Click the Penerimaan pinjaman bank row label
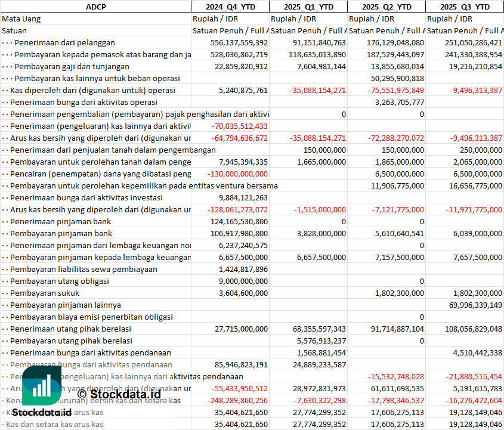Viewport: 504px width, 430px height. (x=60, y=221)
